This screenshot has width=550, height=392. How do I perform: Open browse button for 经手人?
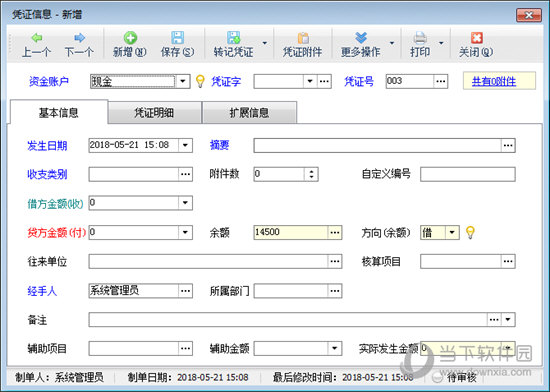[x=185, y=291]
